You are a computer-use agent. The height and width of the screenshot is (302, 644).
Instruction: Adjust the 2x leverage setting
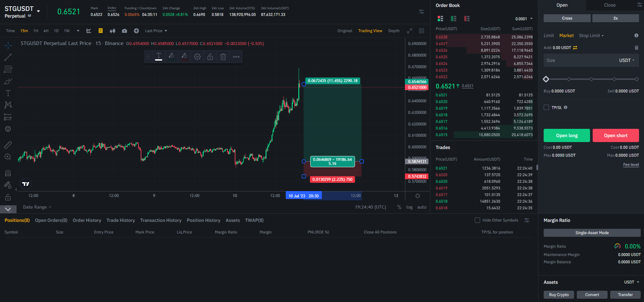pos(616,18)
